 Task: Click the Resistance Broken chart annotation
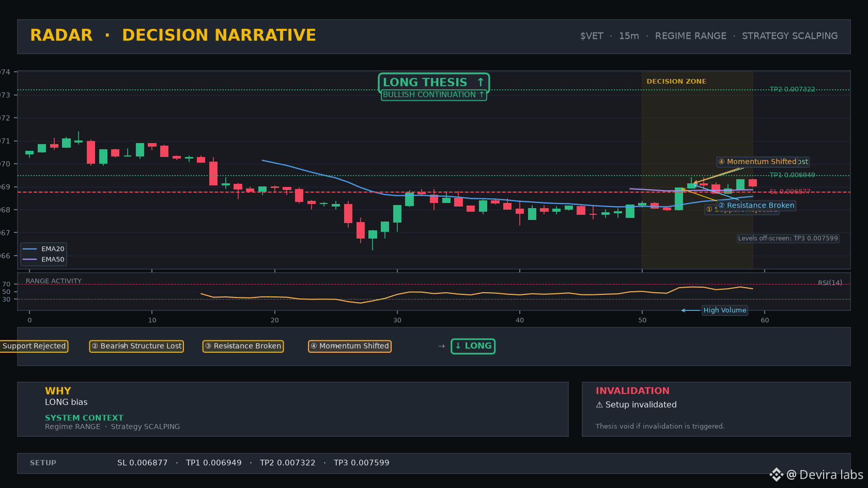click(756, 206)
